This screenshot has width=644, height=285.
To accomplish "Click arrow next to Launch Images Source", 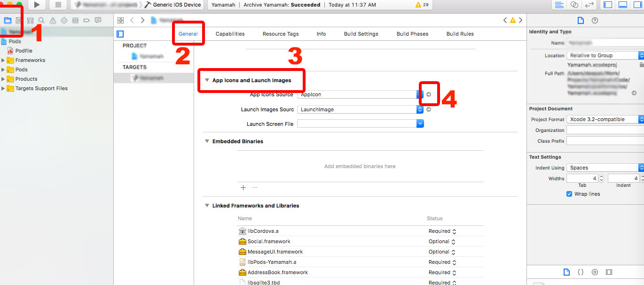I will tap(428, 109).
